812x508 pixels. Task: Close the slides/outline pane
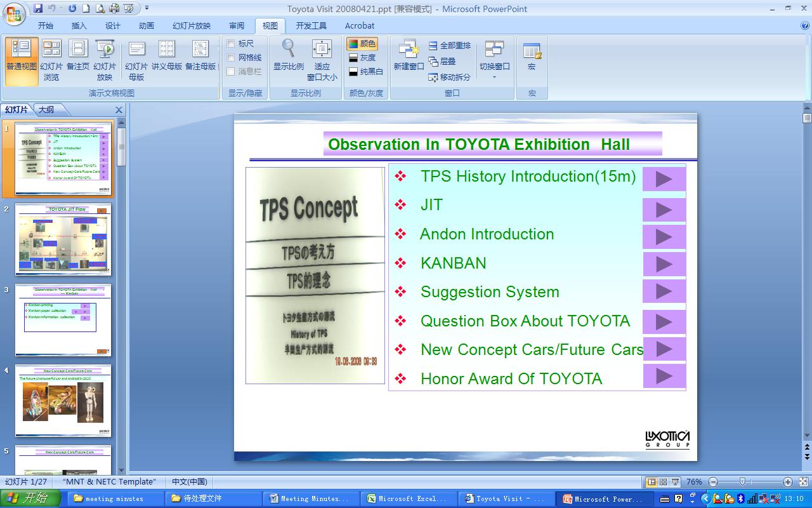(119, 110)
